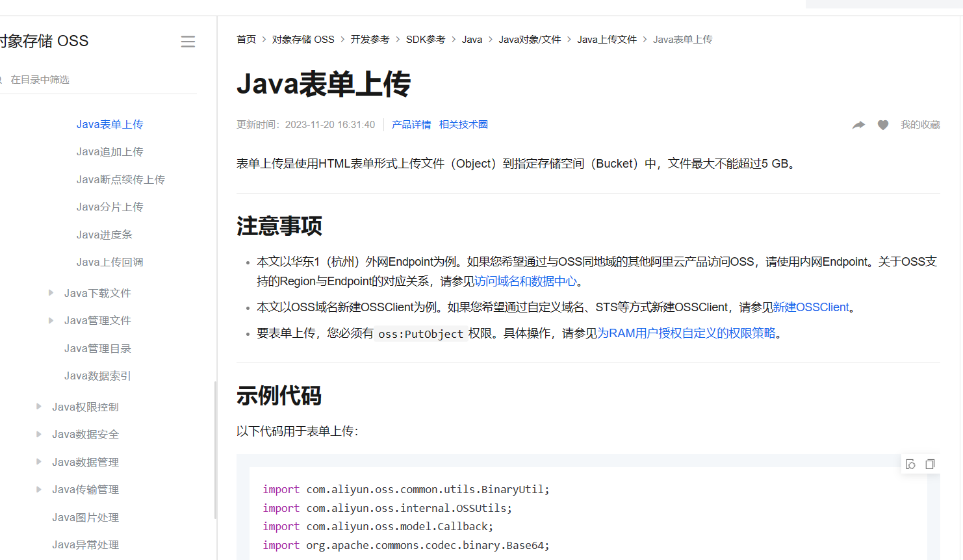Select Java断点续传上传 in navigation
Screen dimensions: 963x560
click(x=120, y=179)
